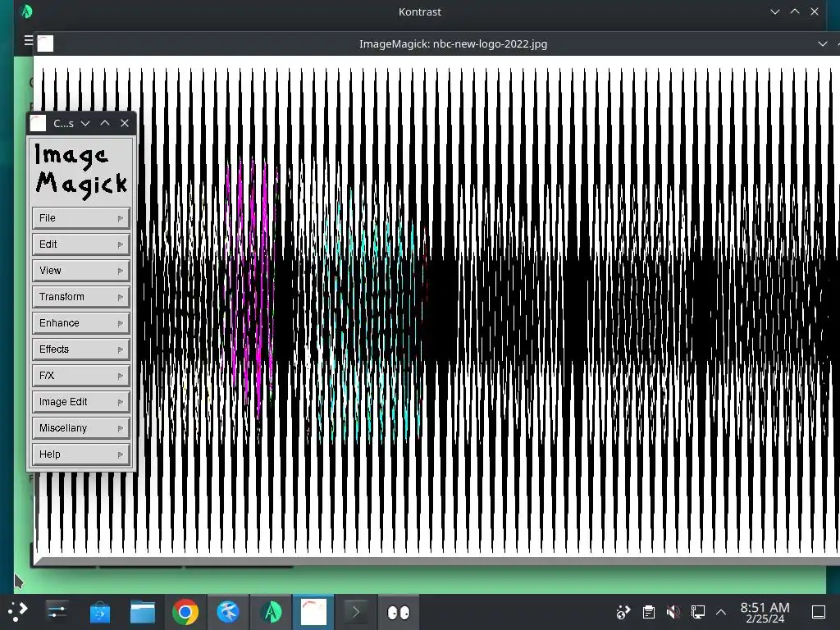Open the Help menu button
The height and width of the screenshot is (630, 840).
tap(81, 454)
